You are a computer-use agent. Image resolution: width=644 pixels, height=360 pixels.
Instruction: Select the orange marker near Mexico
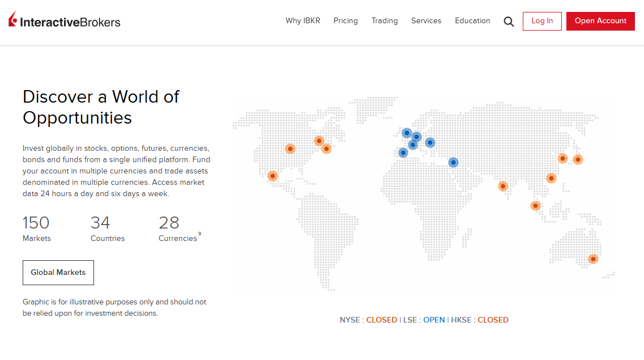click(272, 176)
